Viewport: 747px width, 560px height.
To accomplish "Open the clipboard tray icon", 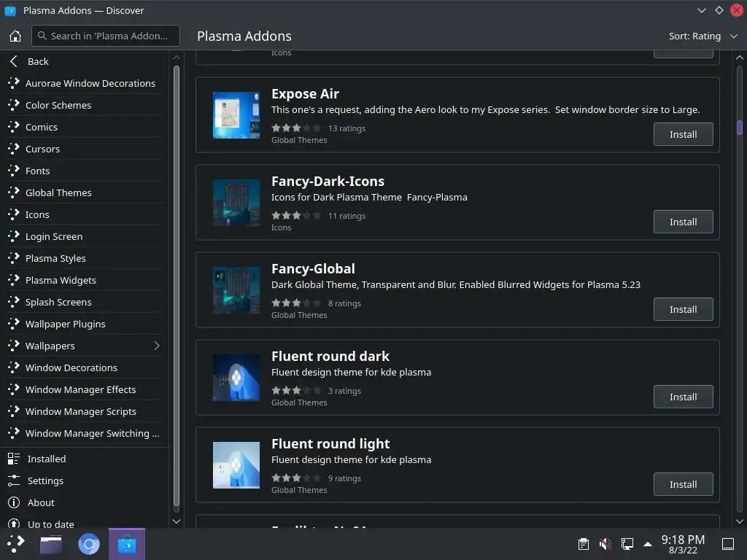I will tap(584, 544).
